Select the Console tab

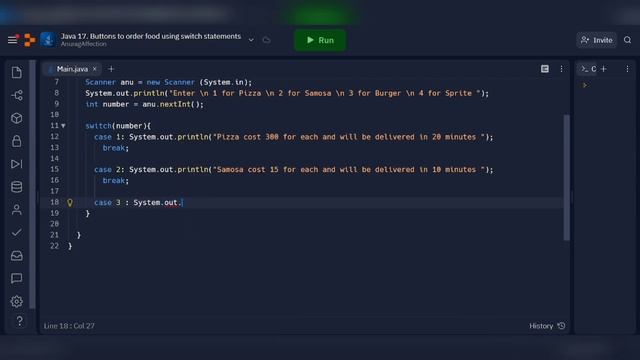[589, 69]
